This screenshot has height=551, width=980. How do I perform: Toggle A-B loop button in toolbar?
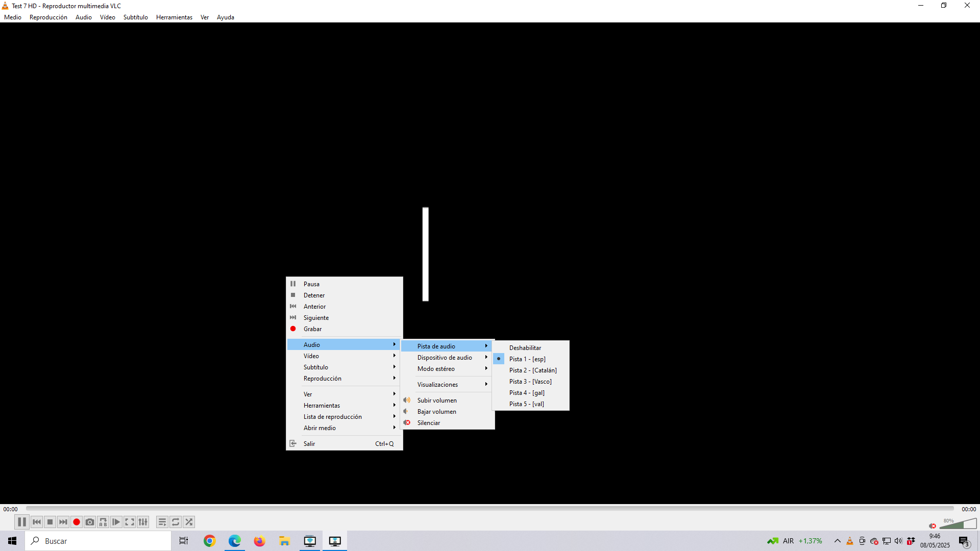coord(103,522)
